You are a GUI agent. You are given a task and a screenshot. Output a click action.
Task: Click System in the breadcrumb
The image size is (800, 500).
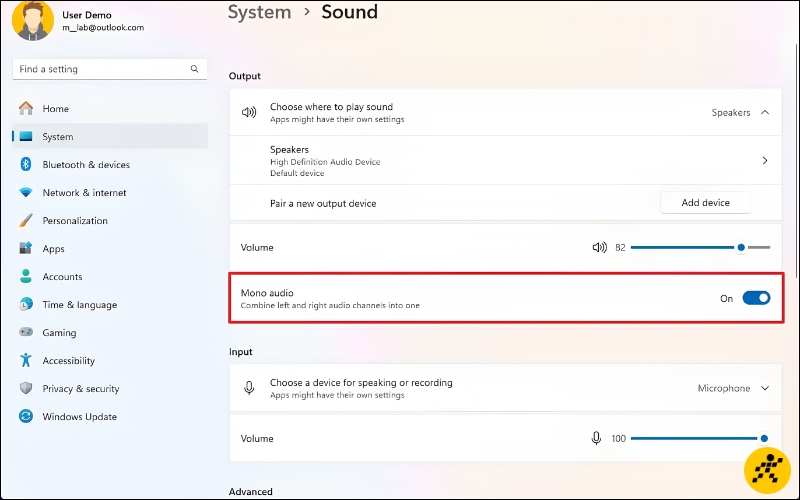pyautogui.click(x=259, y=12)
